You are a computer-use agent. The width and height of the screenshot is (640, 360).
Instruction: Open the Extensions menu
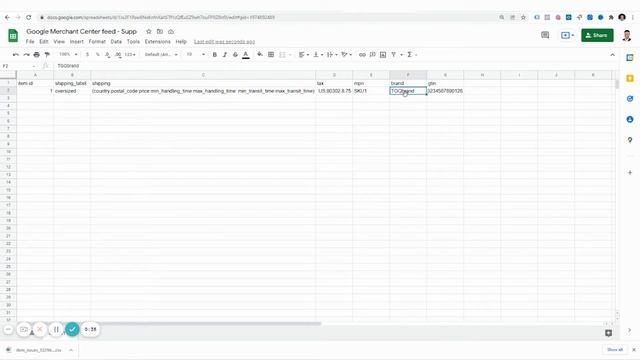click(158, 42)
